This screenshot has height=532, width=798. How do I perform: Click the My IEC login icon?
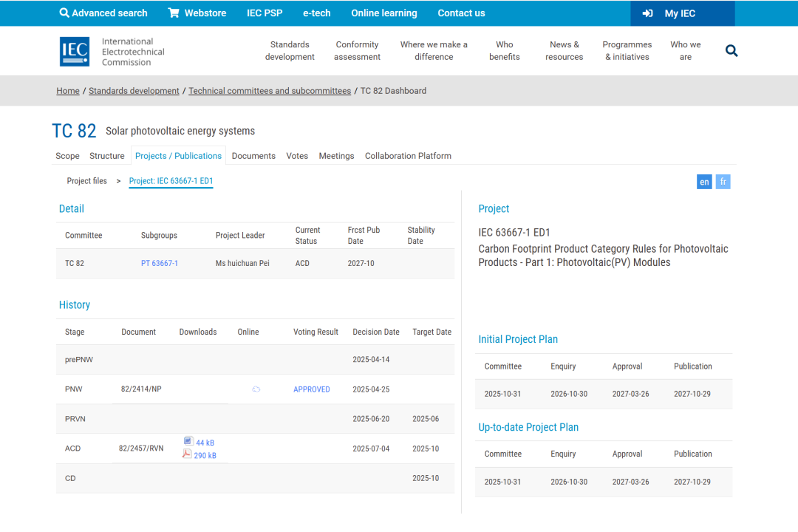[x=648, y=13]
